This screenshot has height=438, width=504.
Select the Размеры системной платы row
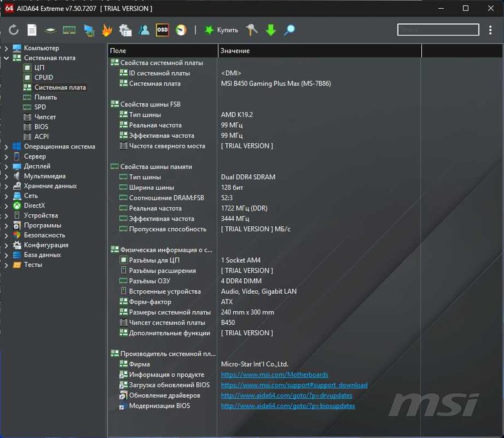click(x=264, y=312)
